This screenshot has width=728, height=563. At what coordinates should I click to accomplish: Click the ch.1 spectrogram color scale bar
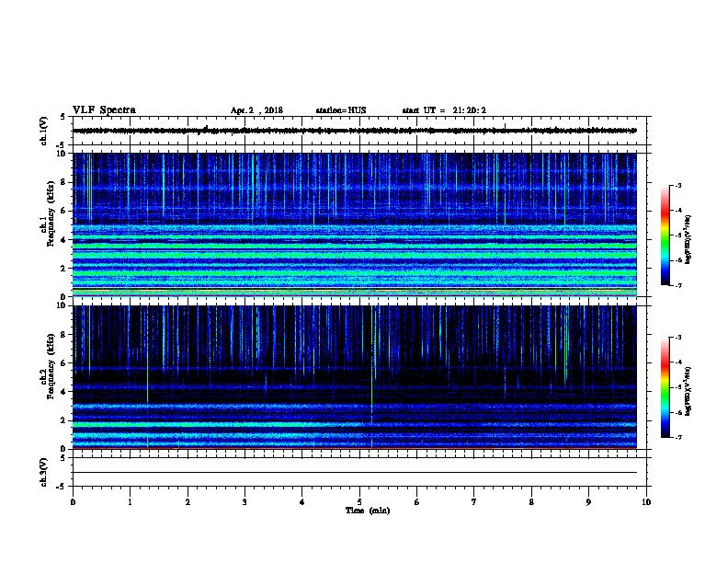click(665, 236)
